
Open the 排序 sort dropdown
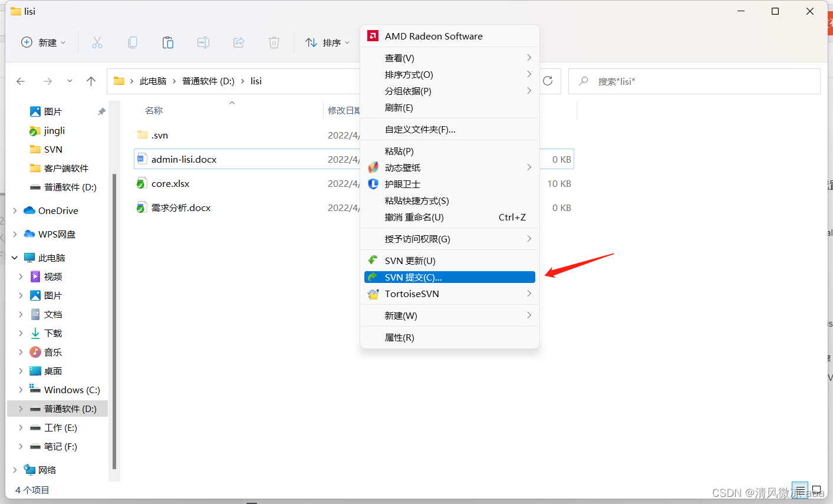coord(328,42)
